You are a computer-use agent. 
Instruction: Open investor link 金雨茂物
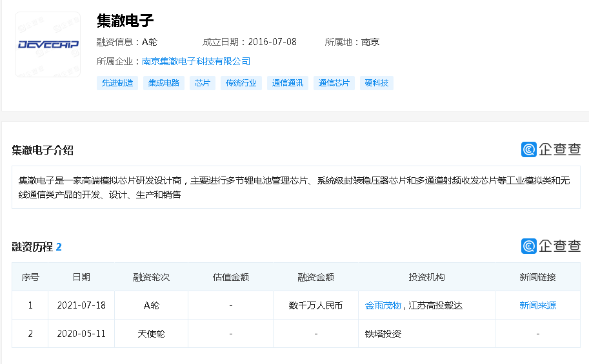coord(383,305)
